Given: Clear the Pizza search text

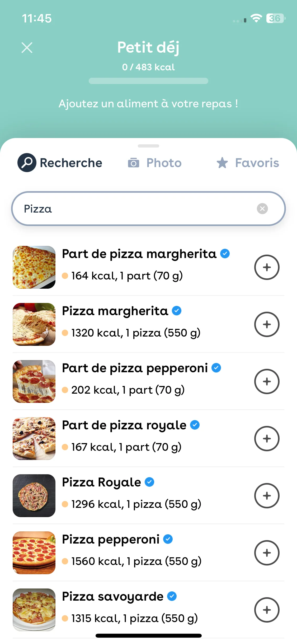Looking at the screenshot, I should [x=262, y=209].
